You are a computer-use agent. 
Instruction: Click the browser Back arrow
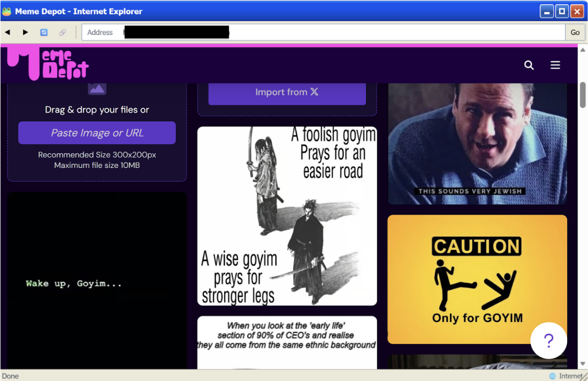click(8, 33)
